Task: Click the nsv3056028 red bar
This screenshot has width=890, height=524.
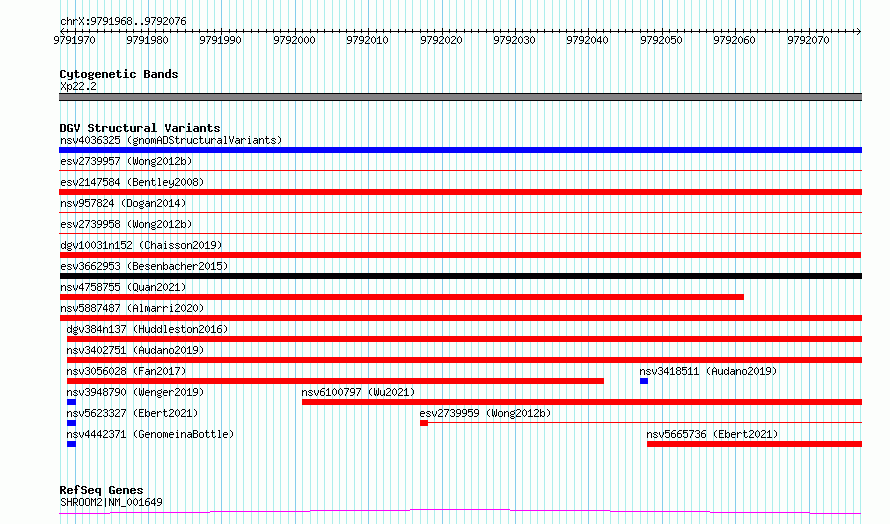Action: tap(335, 381)
